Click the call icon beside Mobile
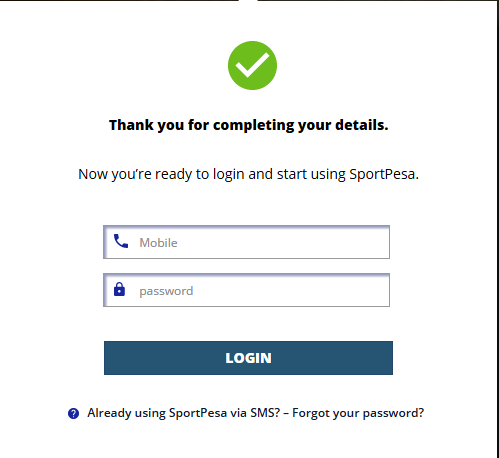499x458 pixels. click(x=121, y=241)
